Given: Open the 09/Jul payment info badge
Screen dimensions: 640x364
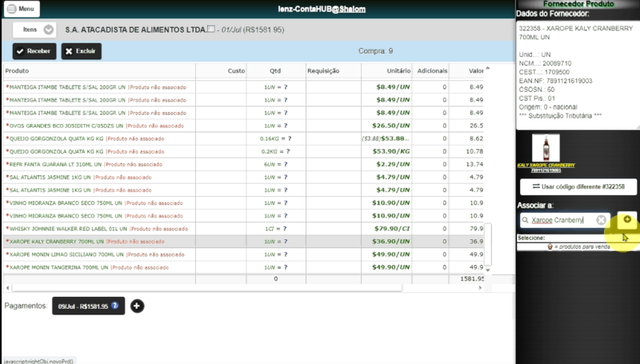Looking at the screenshot, I should (115, 306).
